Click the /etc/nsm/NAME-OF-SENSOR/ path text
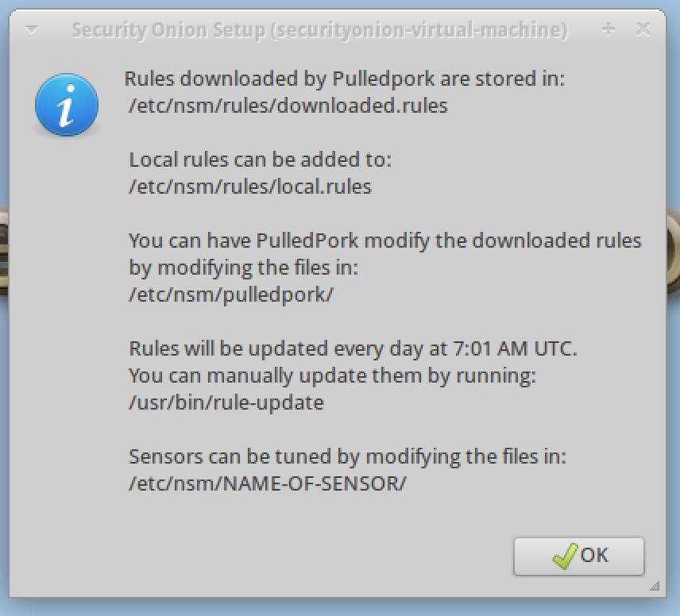The width and height of the screenshot is (680, 616). tap(268, 483)
